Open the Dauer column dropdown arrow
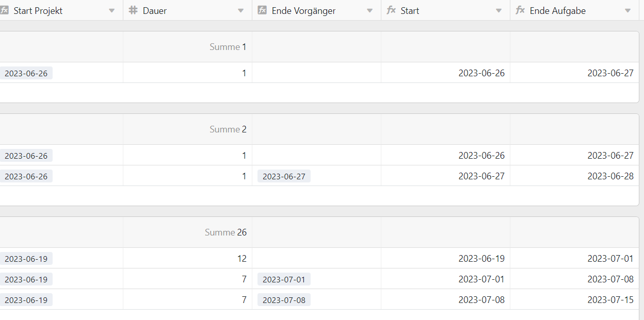This screenshot has height=320, width=644. tap(241, 11)
